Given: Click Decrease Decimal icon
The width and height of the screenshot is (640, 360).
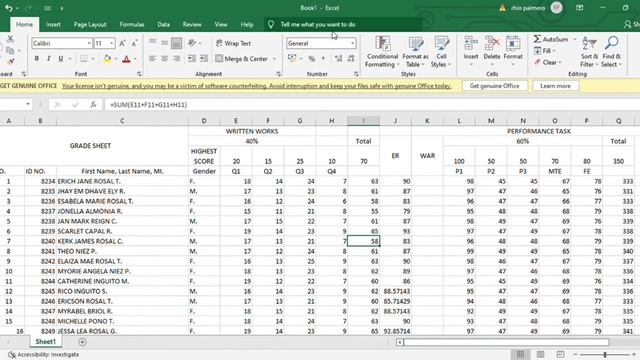Looking at the screenshot, I should (x=351, y=59).
